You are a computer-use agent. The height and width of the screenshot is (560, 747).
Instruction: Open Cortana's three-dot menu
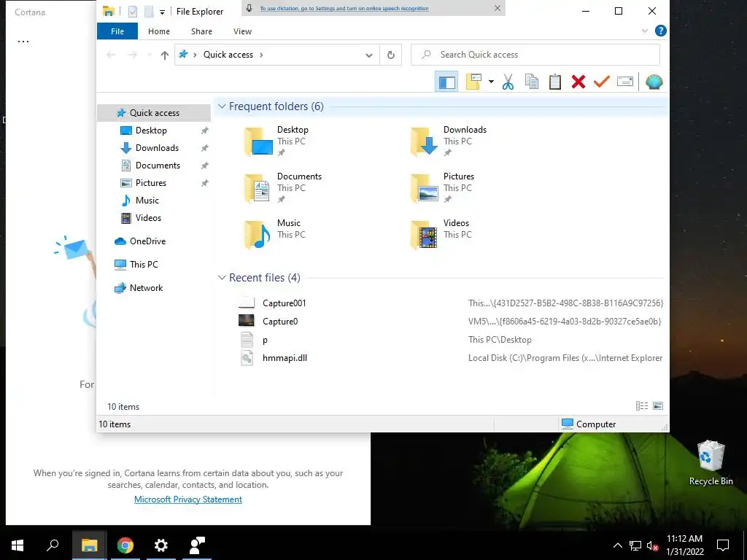click(23, 42)
